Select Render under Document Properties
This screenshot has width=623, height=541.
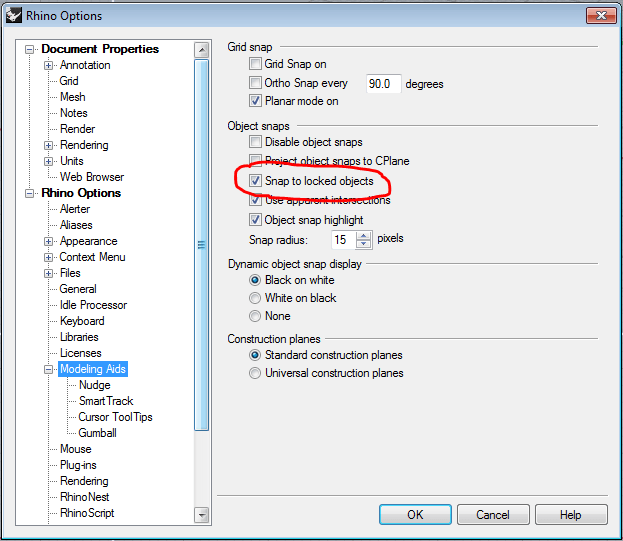pyautogui.click(x=77, y=129)
